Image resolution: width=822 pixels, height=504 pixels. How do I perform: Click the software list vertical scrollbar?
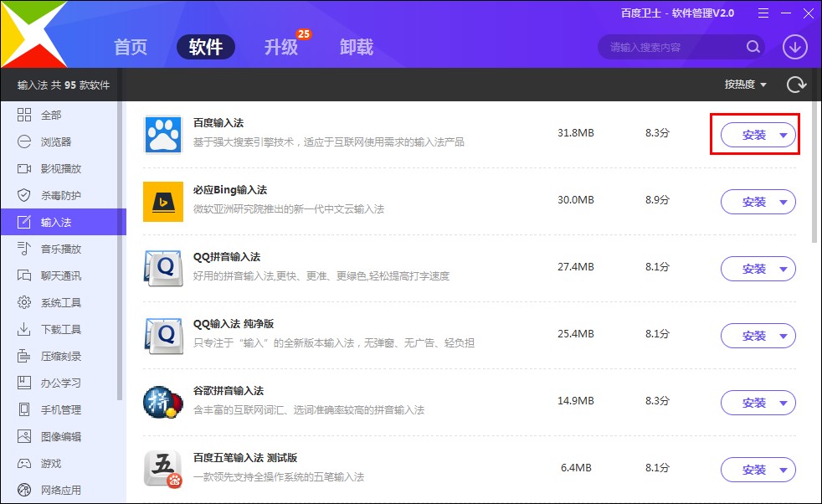click(814, 173)
